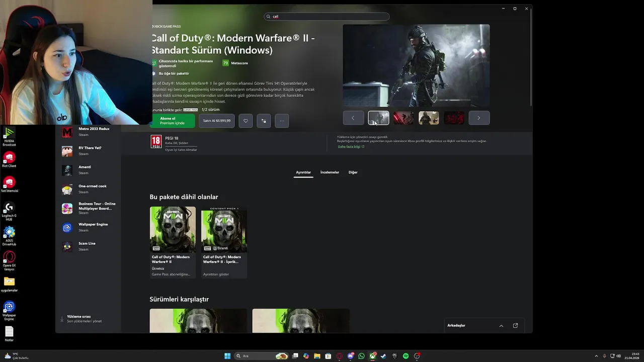The height and width of the screenshot is (362, 644).
Task: Click the Satın Al purchase button
Action: point(217,121)
